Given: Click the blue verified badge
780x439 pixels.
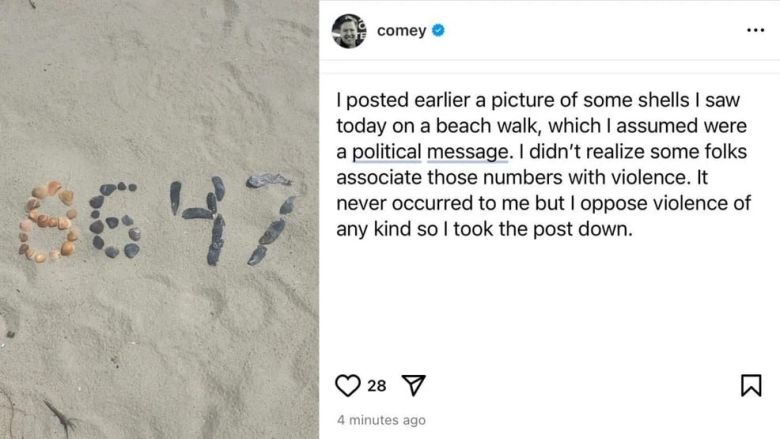Looking at the screenshot, I should click(x=438, y=31).
